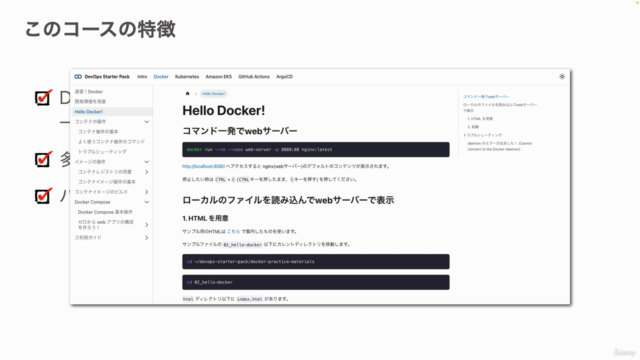Expand the ご利用ガイド chevron
This screenshot has width=640, height=360.
[x=147, y=238]
